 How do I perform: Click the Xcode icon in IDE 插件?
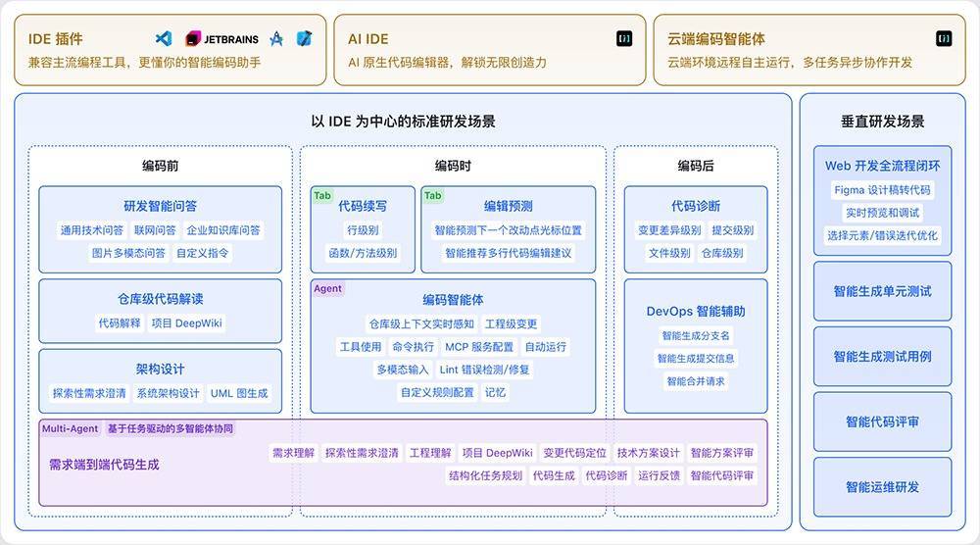tap(276, 39)
